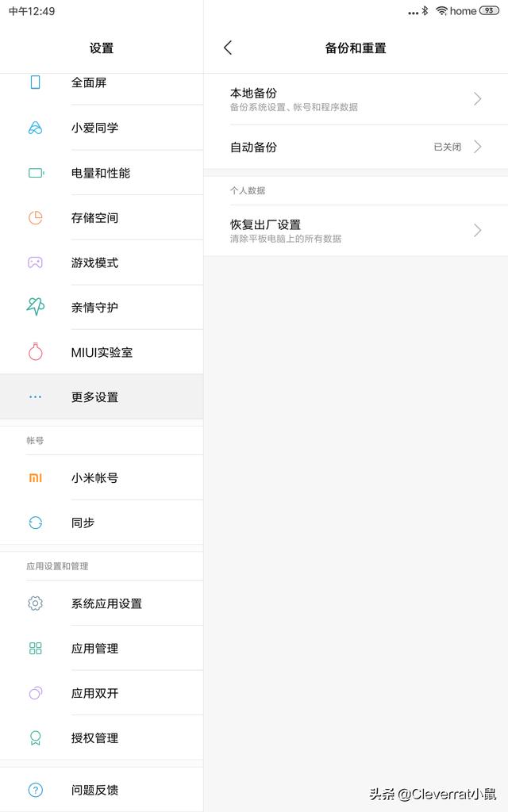
Task: Tap the gamepad icon for 游戏模式
Action: pos(35,262)
